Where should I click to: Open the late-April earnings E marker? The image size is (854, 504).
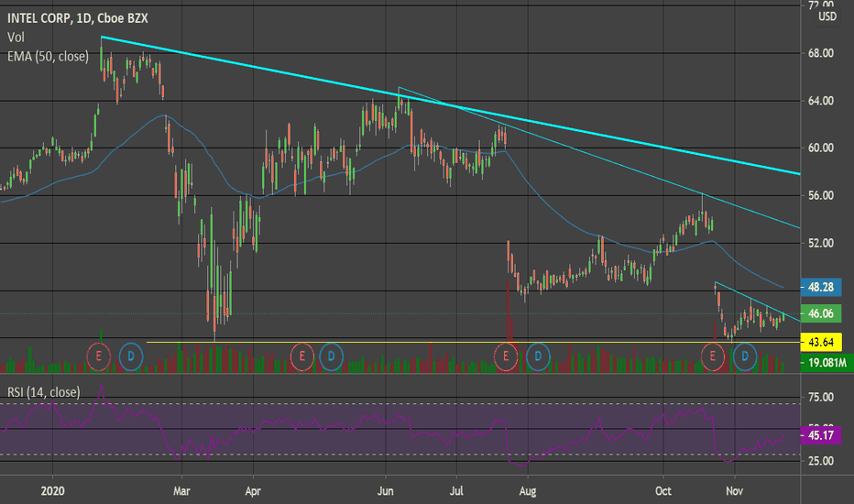pos(301,356)
